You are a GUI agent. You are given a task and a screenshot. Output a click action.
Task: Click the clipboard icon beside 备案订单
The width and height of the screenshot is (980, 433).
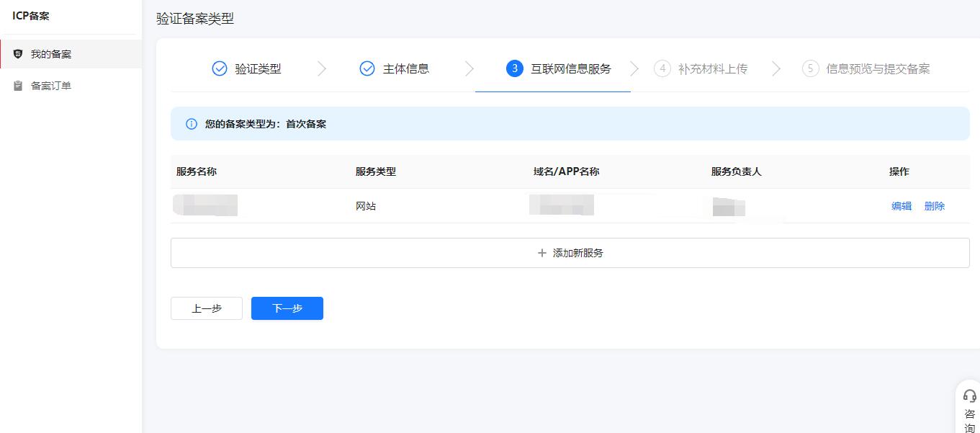(x=18, y=86)
